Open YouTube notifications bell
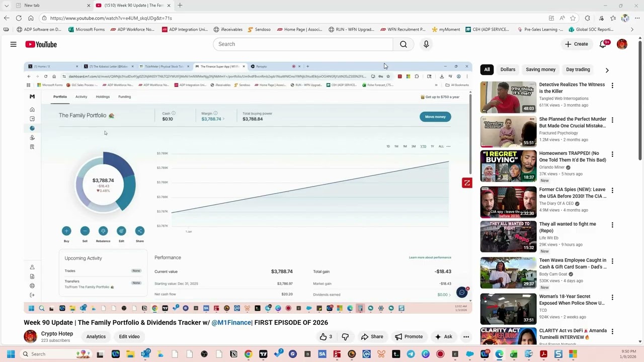The image size is (644, 362). click(x=603, y=44)
